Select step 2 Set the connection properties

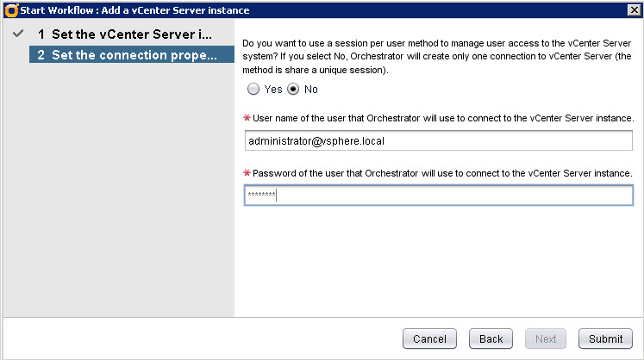(129, 55)
